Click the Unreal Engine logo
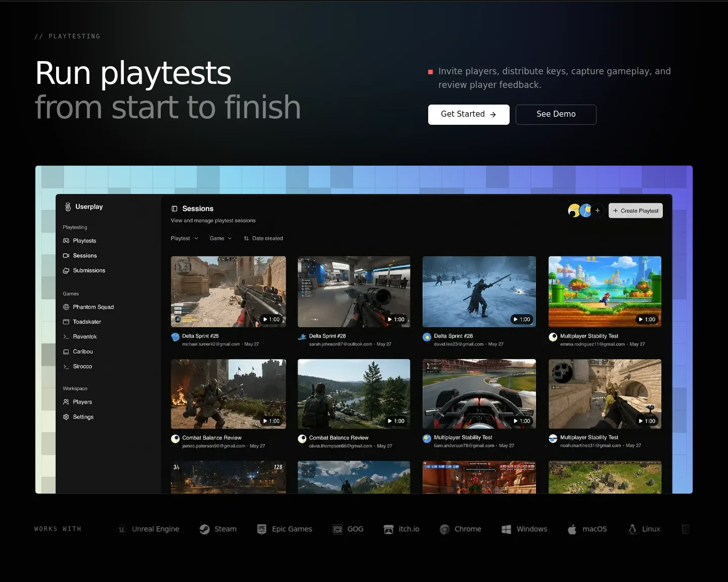 click(122, 529)
